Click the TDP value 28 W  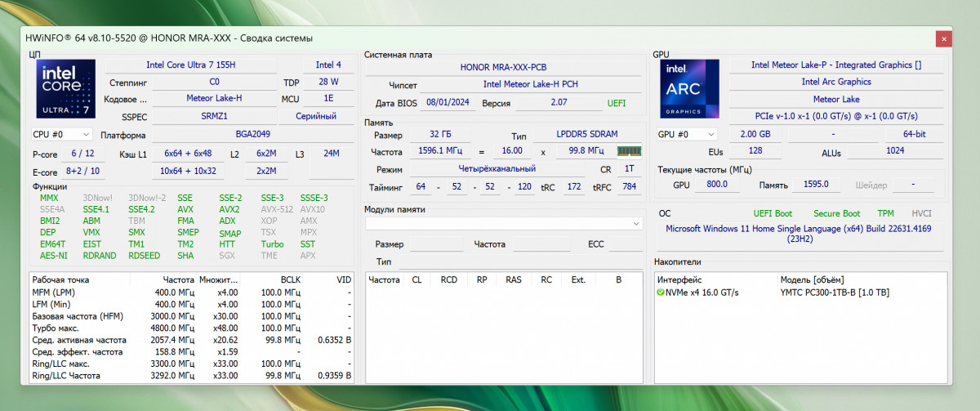[328, 82]
